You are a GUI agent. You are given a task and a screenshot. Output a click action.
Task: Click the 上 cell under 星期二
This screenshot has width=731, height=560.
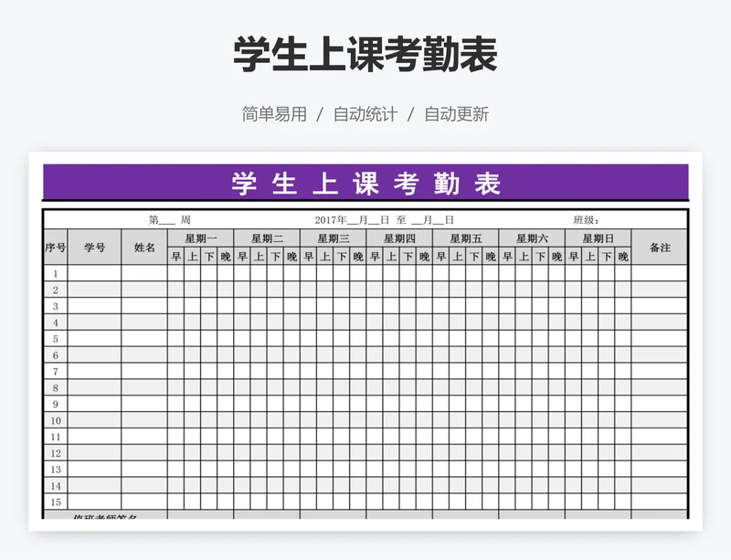click(259, 257)
